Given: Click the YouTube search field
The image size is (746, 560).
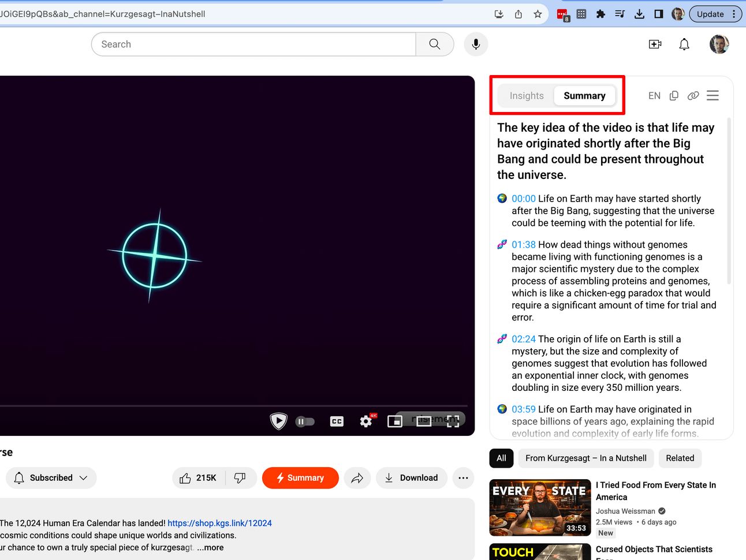Looking at the screenshot, I should tap(253, 44).
